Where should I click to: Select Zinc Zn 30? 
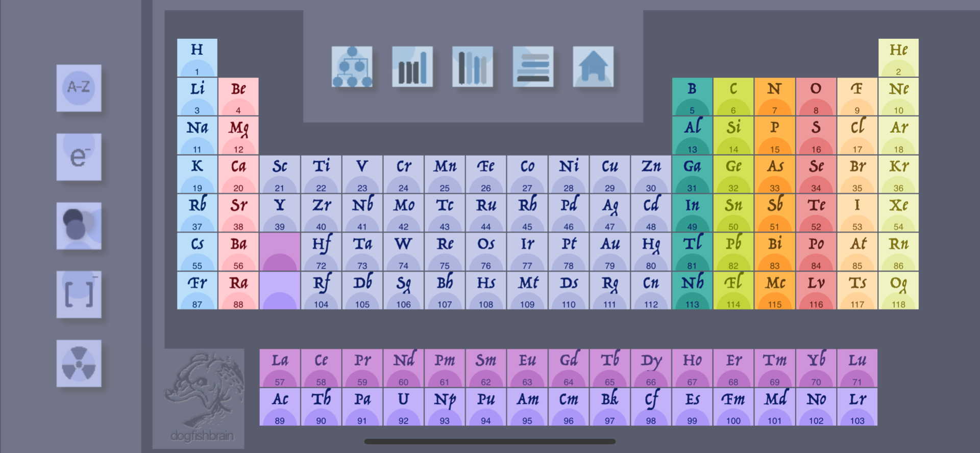(x=651, y=174)
